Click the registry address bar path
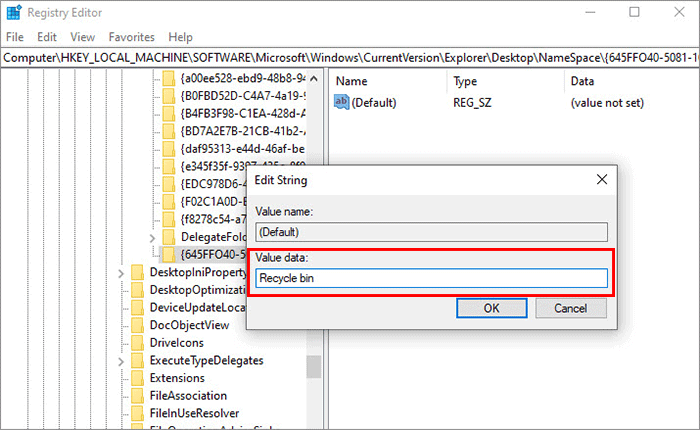The image size is (700, 430). [350, 58]
